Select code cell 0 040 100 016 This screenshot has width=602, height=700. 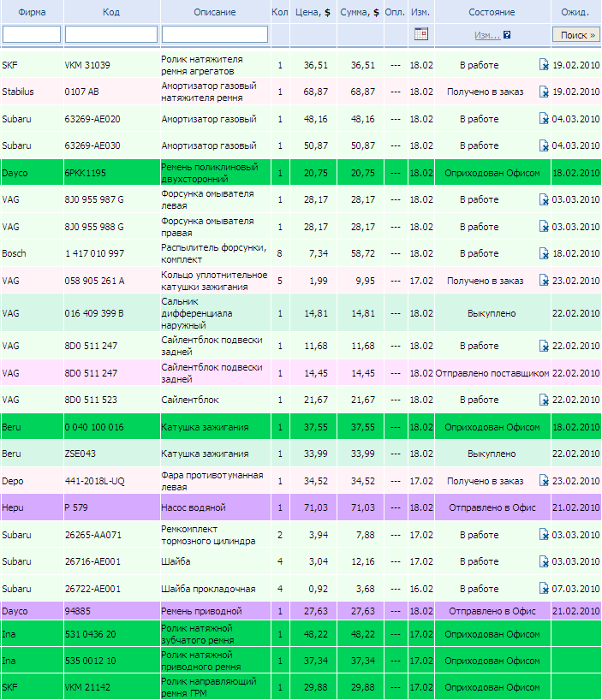tap(94, 427)
